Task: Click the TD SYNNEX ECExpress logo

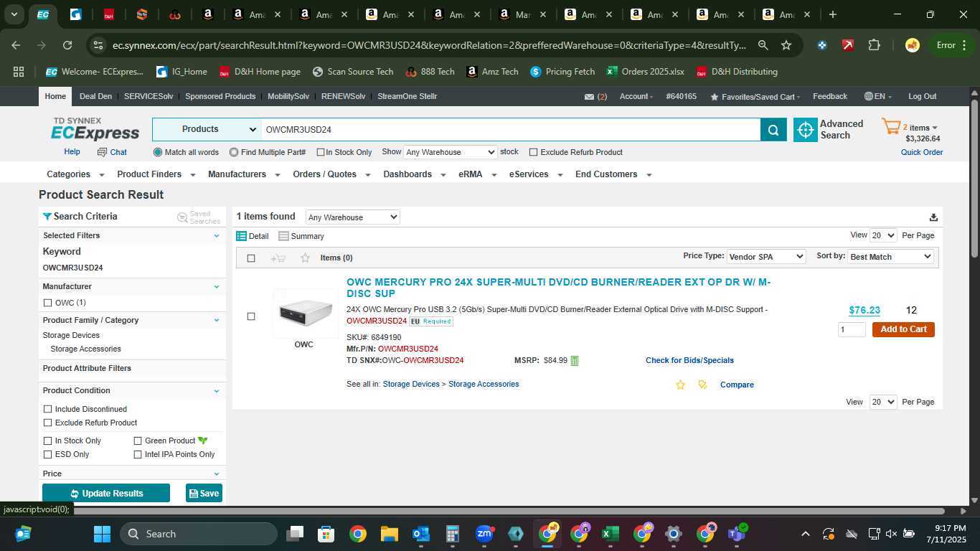Action: tap(95, 129)
